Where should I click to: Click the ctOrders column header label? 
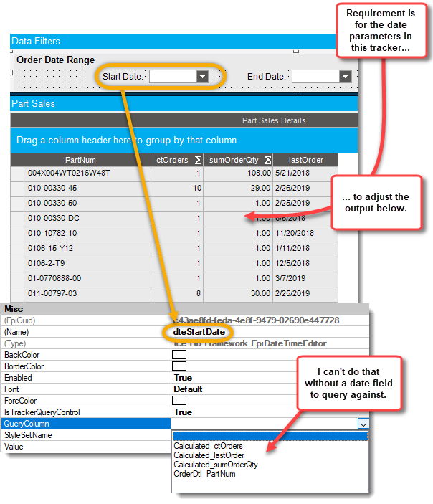point(172,160)
